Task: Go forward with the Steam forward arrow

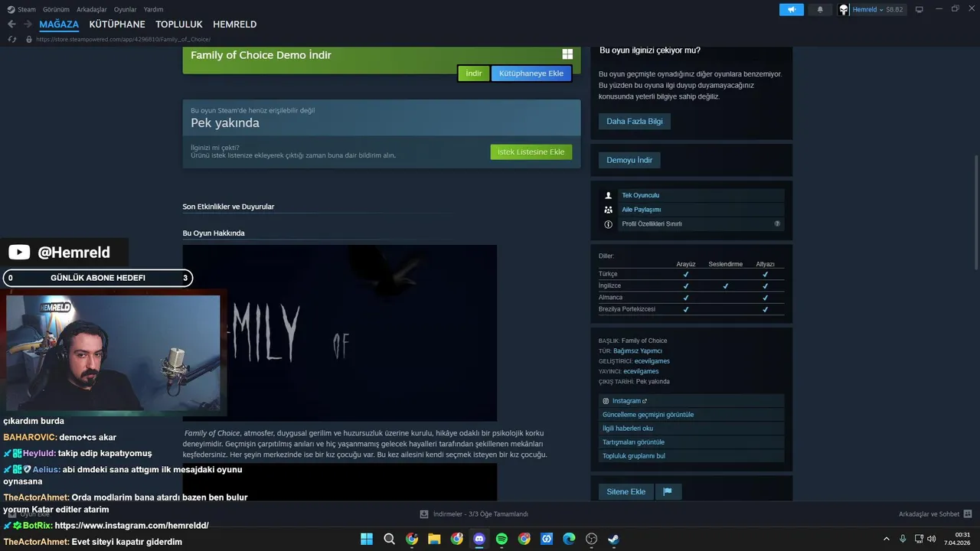Action: 28,24
